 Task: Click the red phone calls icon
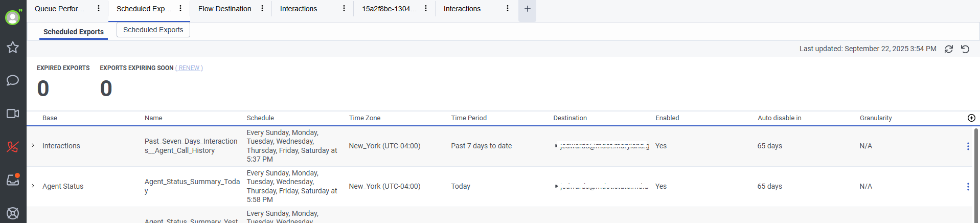pyautogui.click(x=13, y=147)
